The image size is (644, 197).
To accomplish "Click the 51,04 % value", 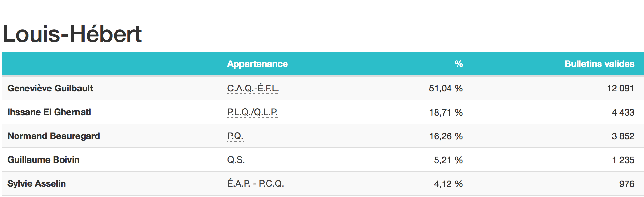I will (446, 88).
